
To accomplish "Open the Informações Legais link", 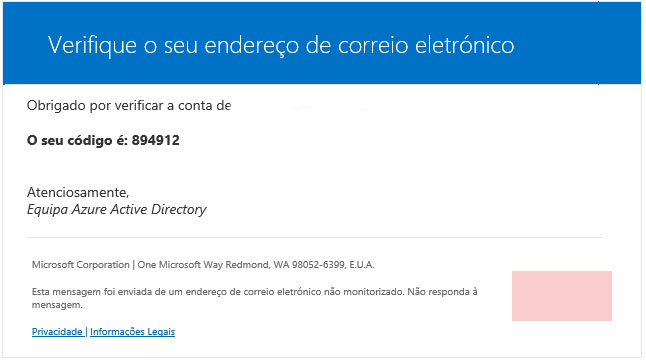I will click(132, 332).
